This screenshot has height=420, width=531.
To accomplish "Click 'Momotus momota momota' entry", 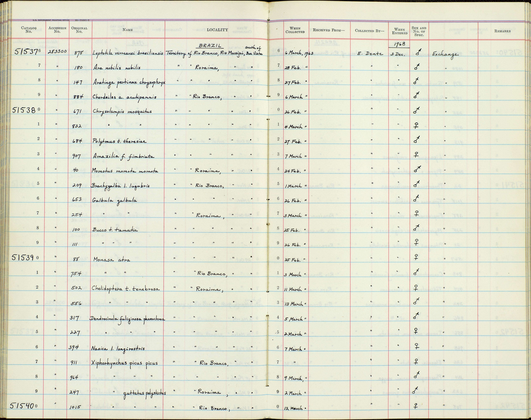I will 125,171.
